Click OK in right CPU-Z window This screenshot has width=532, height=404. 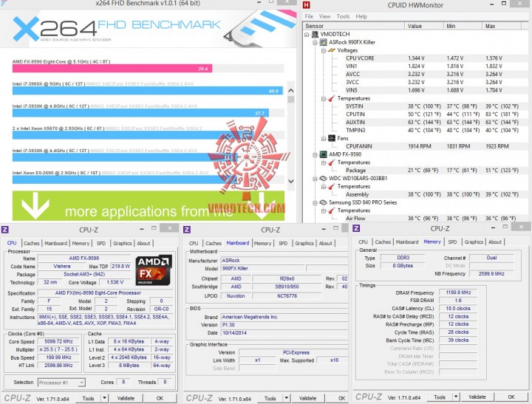pyautogui.click(x=511, y=397)
